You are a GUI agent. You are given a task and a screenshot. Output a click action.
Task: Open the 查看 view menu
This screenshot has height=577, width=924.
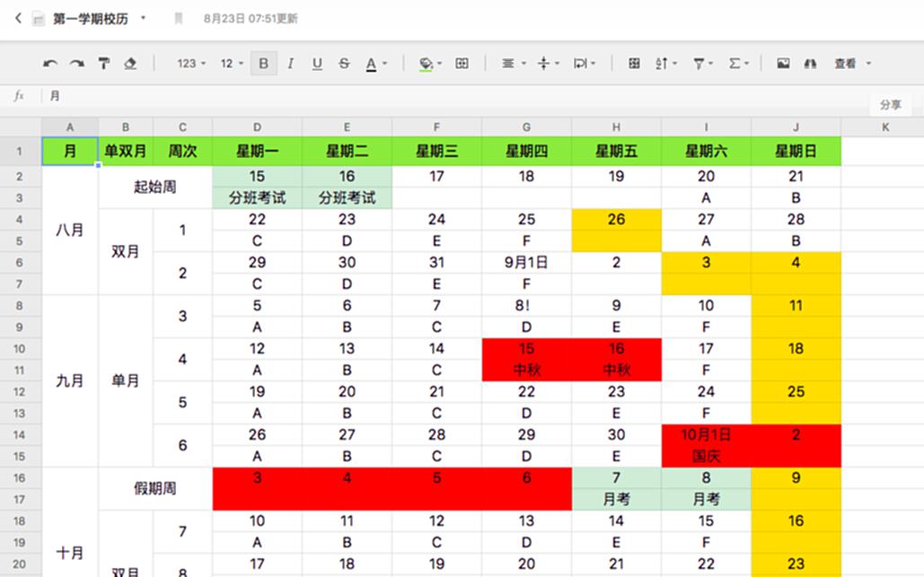[x=852, y=64]
